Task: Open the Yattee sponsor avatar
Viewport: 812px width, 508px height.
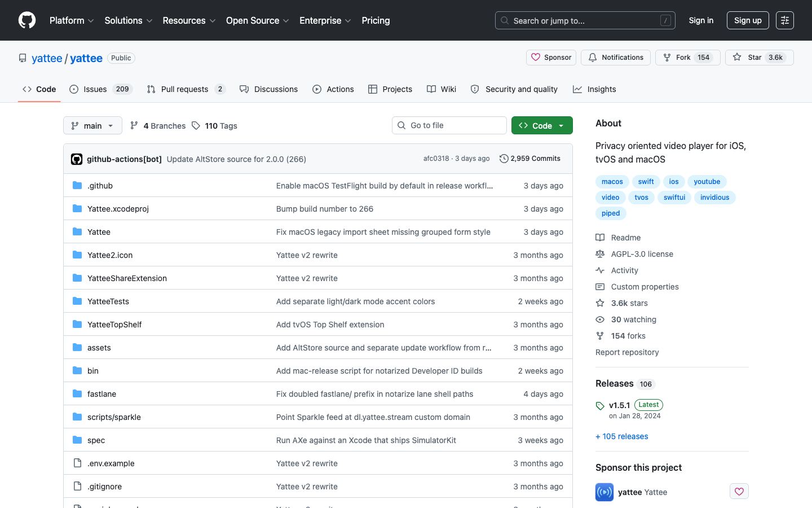Action: point(604,492)
